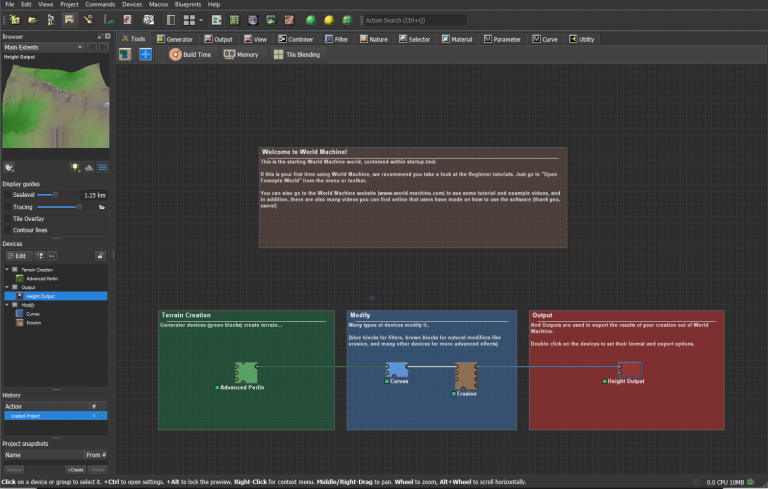Enable the Sealevel checkbox
Image resolution: width=768 pixels, height=489 pixels.
[7, 195]
